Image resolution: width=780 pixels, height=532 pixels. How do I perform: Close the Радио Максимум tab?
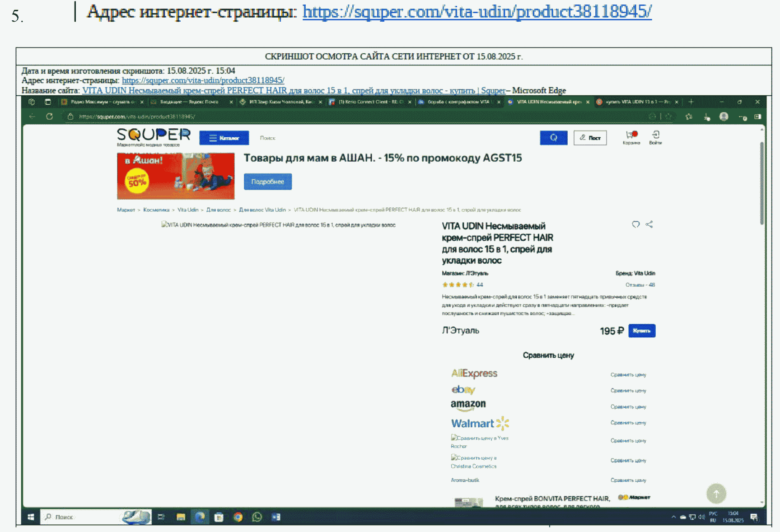(142, 102)
